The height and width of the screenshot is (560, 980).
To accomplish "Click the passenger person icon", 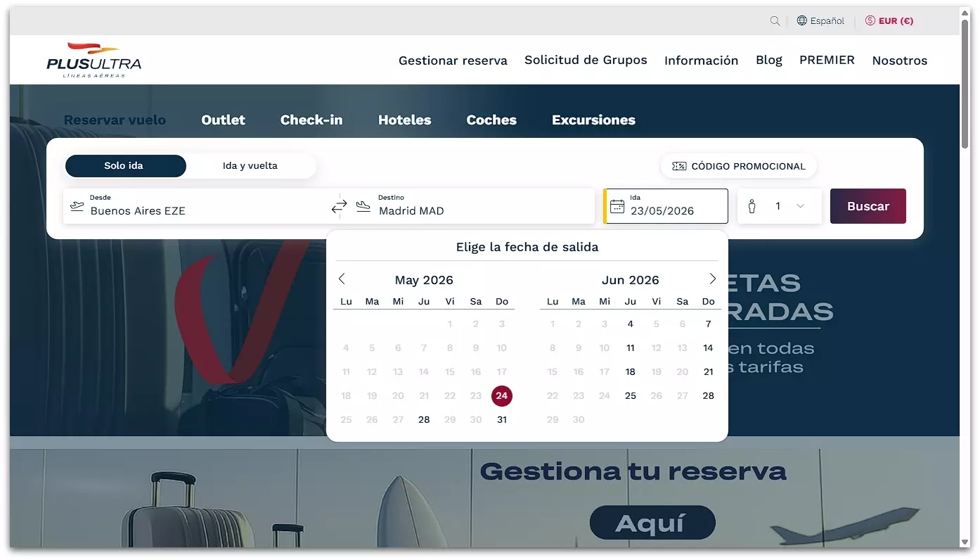I will point(752,206).
